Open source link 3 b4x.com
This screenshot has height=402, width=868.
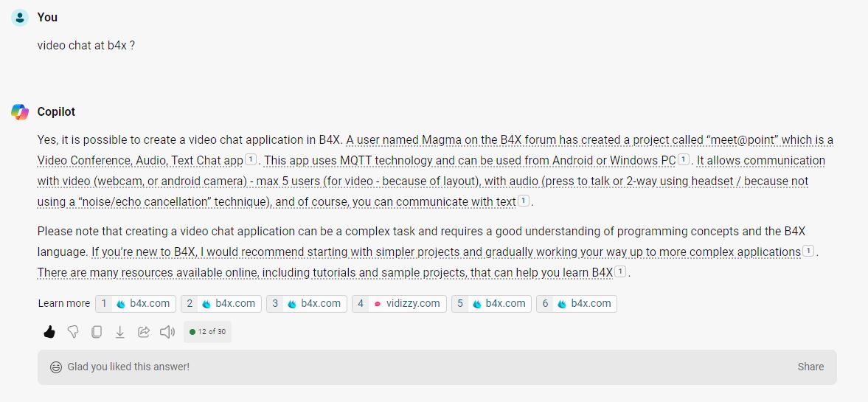pos(308,303)
